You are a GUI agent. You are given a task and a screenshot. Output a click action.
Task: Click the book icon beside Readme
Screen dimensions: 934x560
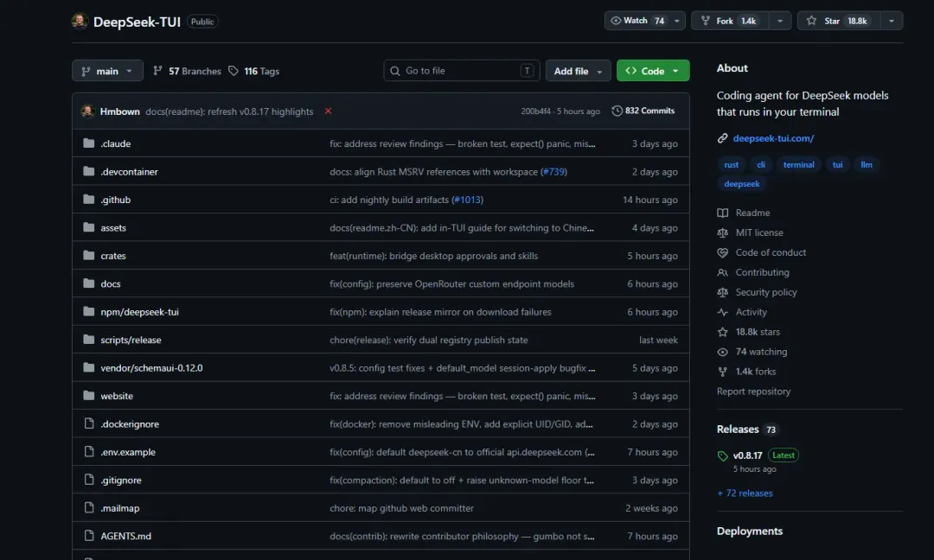pyautogui.click(x=722, y=213)
